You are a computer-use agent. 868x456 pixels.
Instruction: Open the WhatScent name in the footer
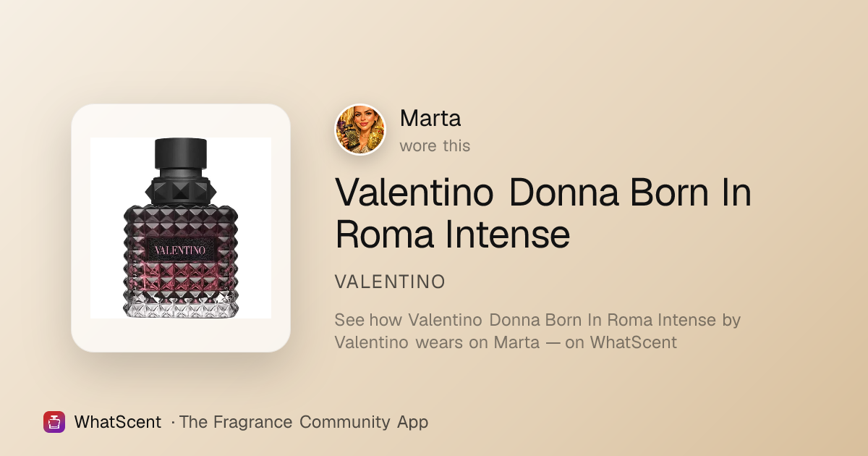pyautogui.click(x=117, y=422)
